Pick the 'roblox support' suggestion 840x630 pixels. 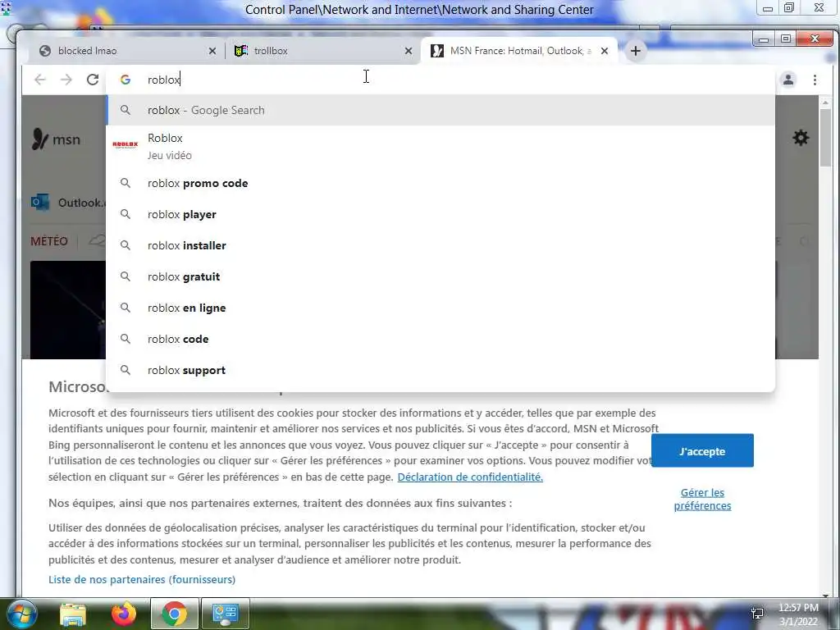[441, 370]
